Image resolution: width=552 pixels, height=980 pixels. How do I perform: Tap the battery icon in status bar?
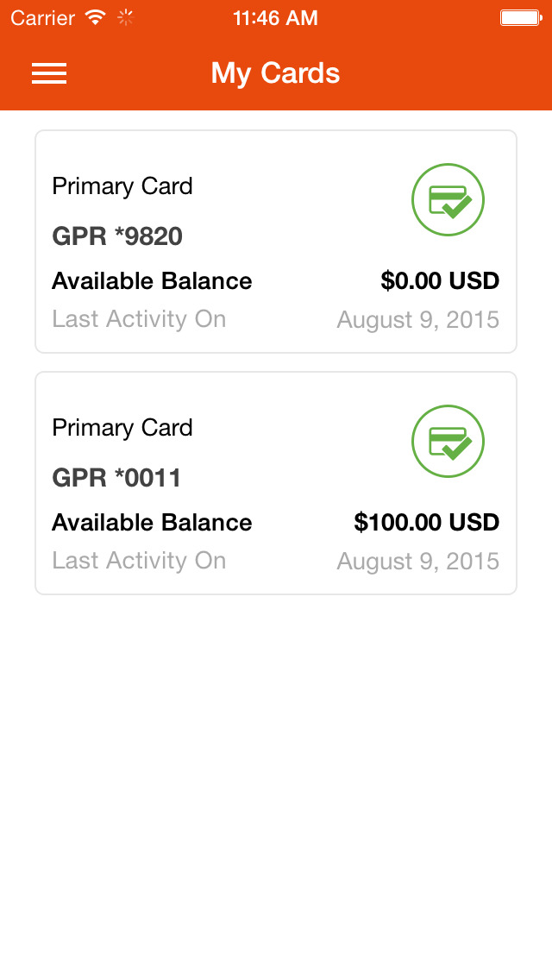(x=520, y=17)
